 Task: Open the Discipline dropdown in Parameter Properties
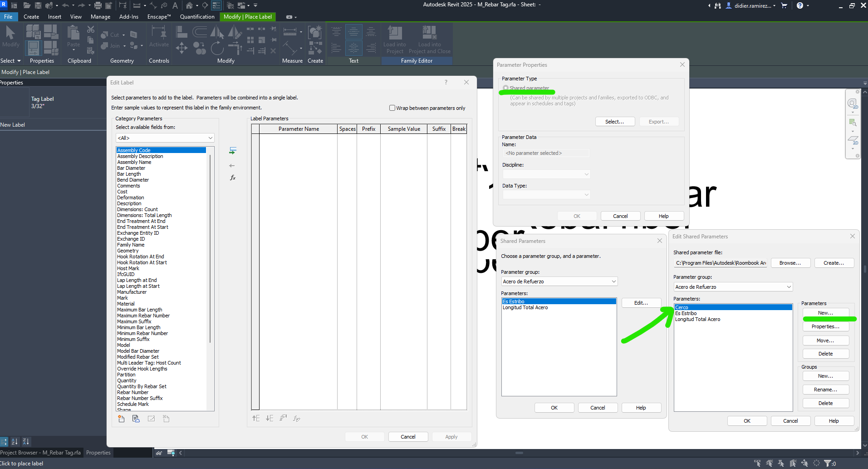point(546,174)
